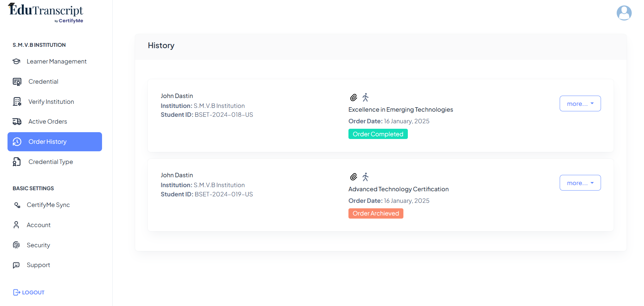
Task: Click the Order Archieved status badge
Action: [376, 213]
